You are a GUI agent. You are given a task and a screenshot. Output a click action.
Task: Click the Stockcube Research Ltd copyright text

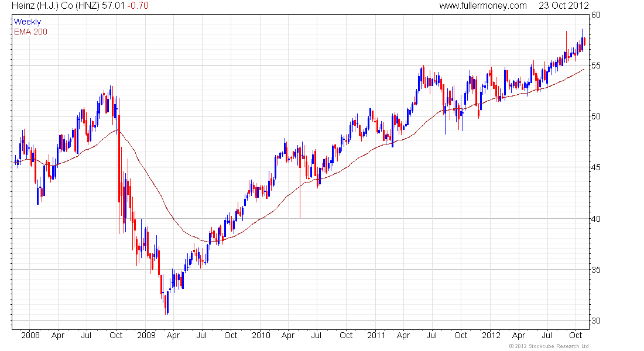549,346
